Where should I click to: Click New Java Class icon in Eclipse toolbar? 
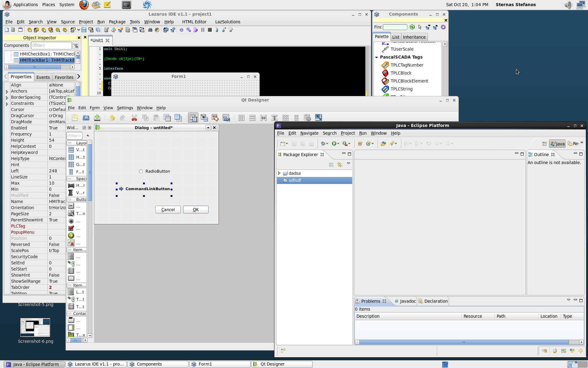(x=368, y=144)
